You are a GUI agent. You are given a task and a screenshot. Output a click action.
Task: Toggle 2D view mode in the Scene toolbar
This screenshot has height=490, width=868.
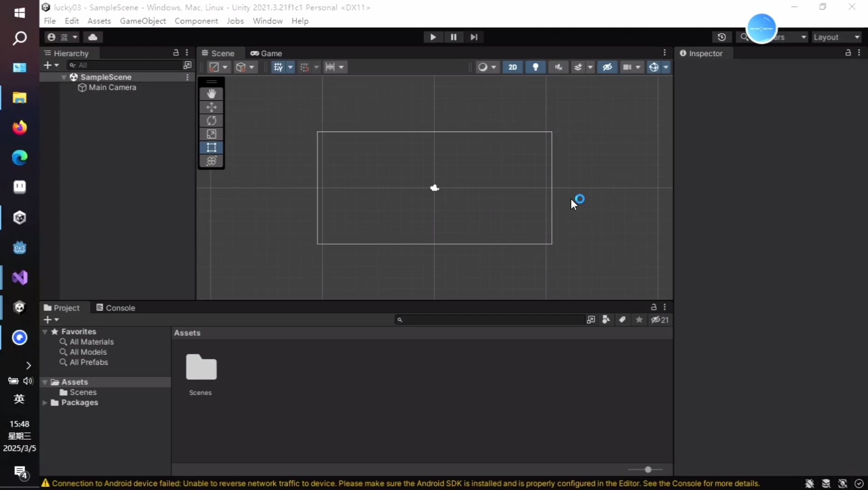(512, 67)
